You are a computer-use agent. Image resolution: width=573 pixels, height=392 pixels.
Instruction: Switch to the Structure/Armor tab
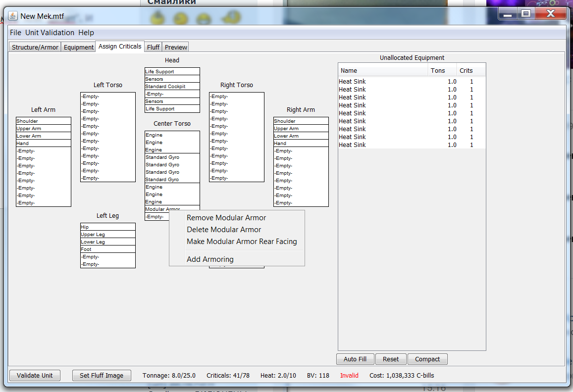(35, 47)
